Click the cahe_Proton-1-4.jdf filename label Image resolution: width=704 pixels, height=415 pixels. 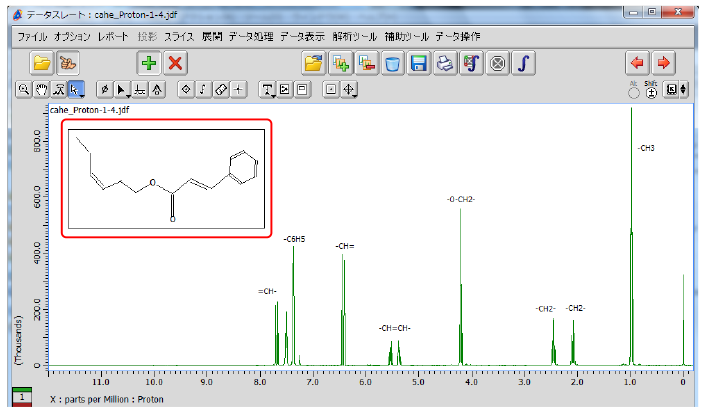point(90,110)
